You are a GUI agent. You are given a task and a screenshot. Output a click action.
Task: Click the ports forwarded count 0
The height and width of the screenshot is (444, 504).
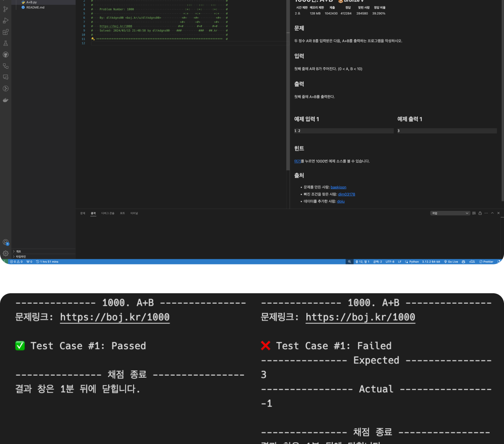(29, 262)
